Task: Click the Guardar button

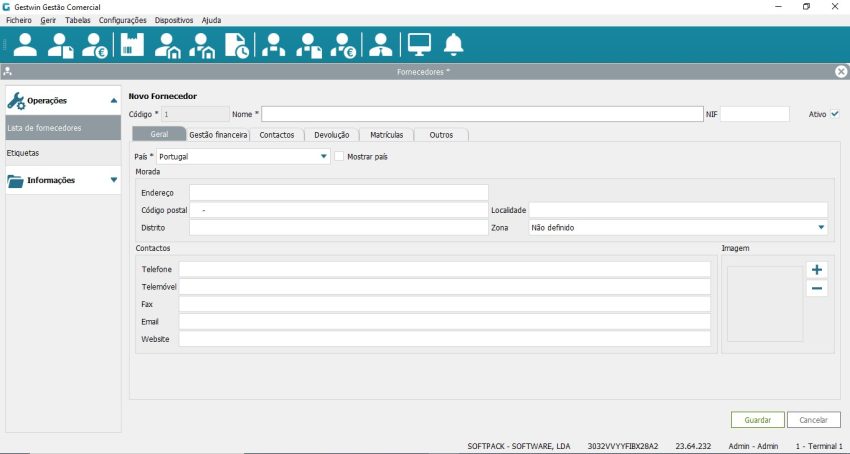Action: pos(757,420)
